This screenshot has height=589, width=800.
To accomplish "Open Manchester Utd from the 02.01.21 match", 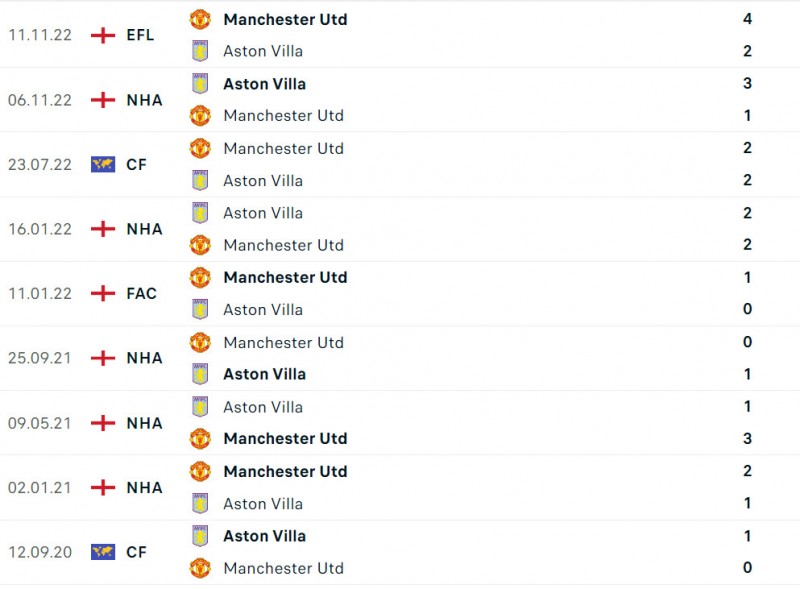I will tap(285, 471).
